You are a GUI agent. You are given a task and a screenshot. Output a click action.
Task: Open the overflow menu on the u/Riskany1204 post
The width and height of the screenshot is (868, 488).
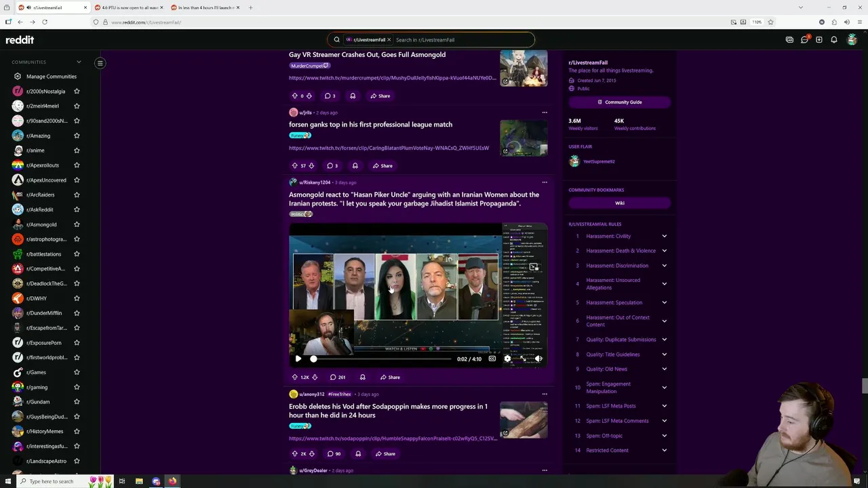(545, 182)
